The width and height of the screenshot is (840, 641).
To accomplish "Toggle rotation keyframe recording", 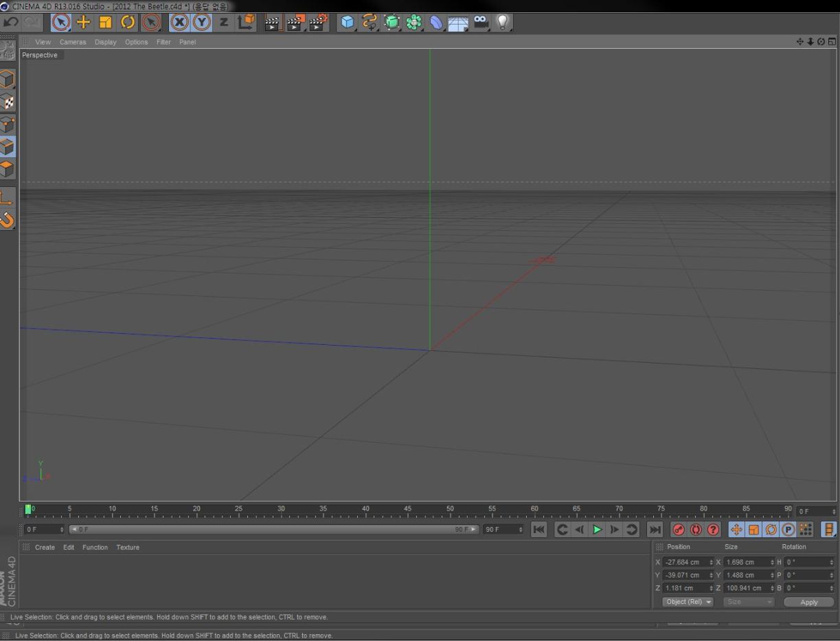I will 771,530.
